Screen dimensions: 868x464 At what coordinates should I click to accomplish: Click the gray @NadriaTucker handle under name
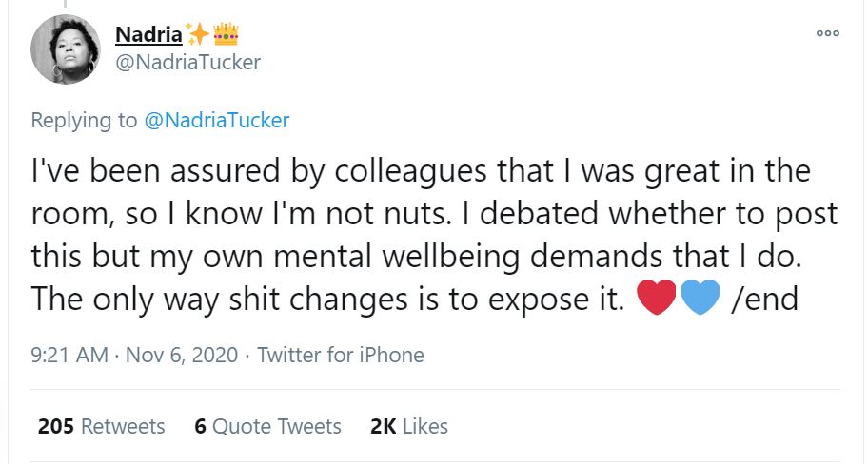[x=187, y=62]
